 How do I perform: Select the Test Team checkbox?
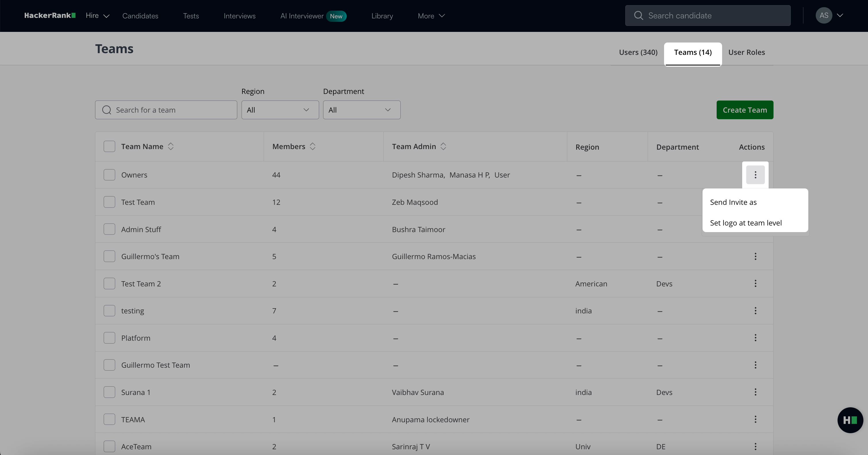109,202
